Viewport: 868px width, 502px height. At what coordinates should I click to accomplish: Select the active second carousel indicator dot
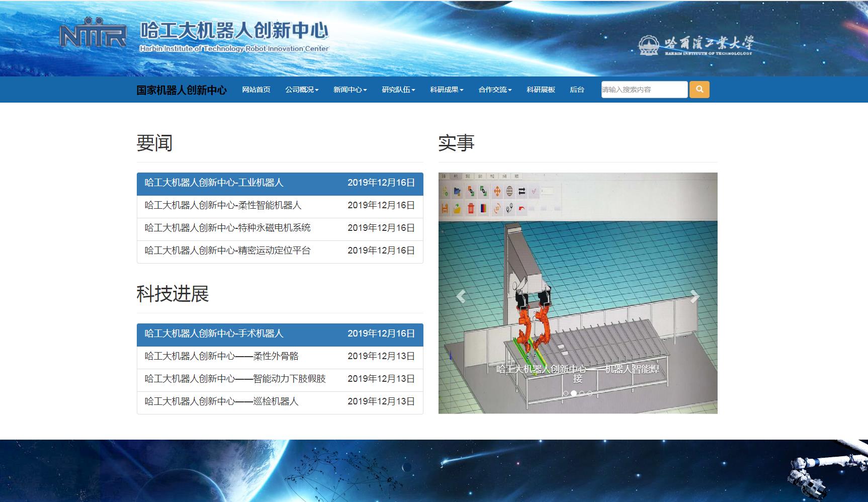click(574, 393)
